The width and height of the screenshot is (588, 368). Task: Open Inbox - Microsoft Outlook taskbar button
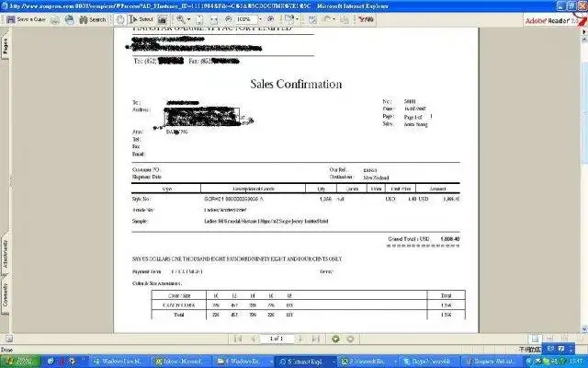click(x=181, y=362)
